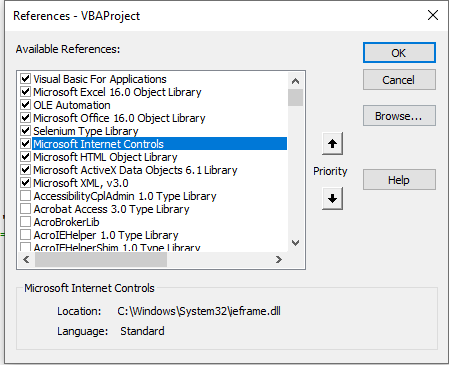Select Visual Basic For Applications row text
The height and width of the screenshot is (365, 449).
tap(100, 79)
